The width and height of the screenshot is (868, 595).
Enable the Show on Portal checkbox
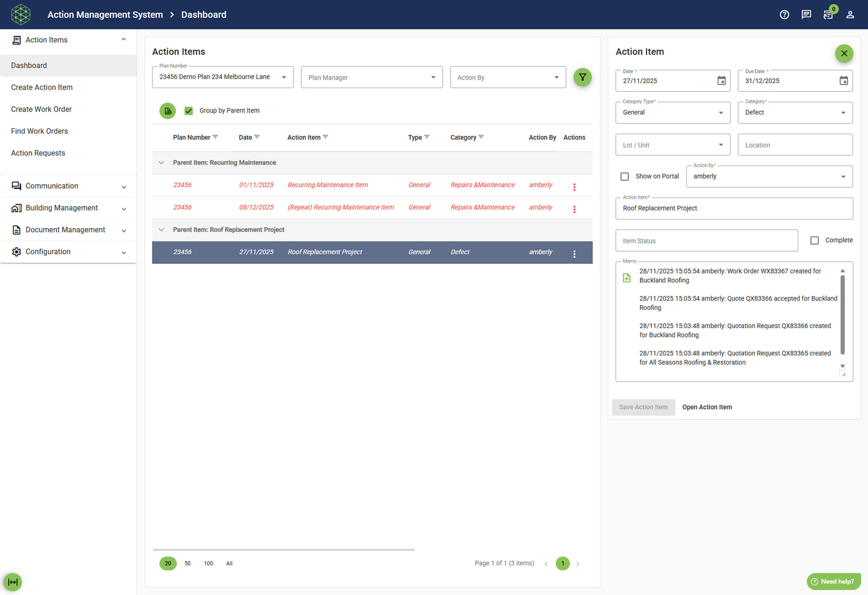(x=625, y=177)
